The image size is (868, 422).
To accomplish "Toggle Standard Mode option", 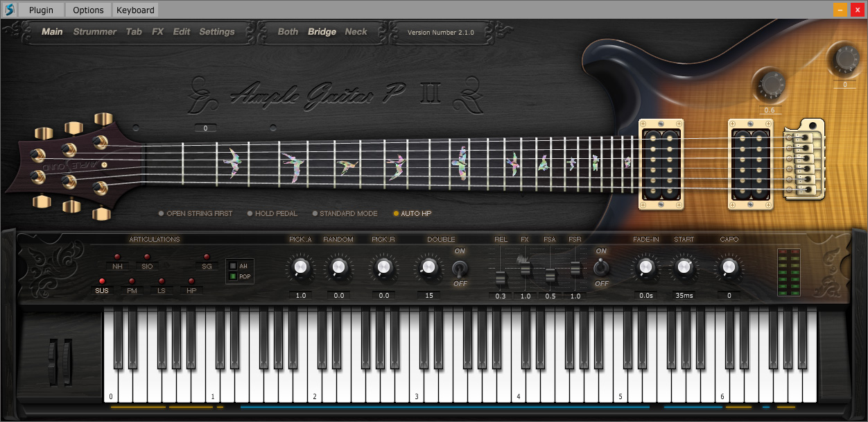I will point(345,214).
